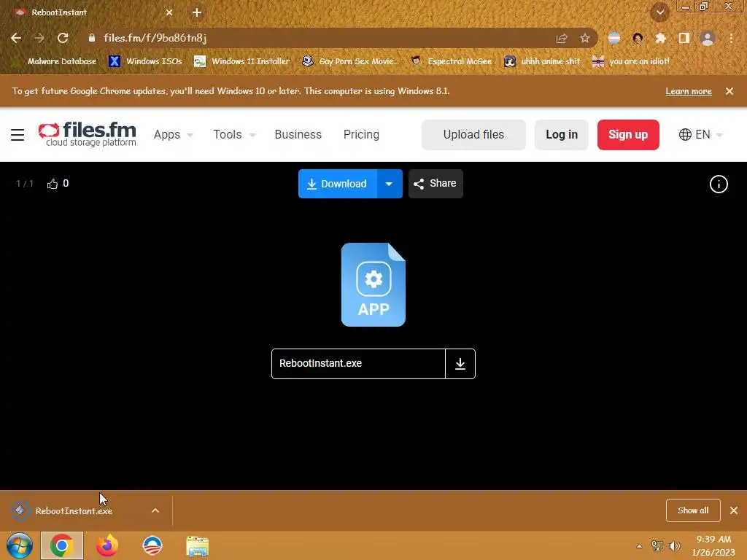Click the Share button
Image resolution: width=747 pixels, height=560 pixels.
436,184
